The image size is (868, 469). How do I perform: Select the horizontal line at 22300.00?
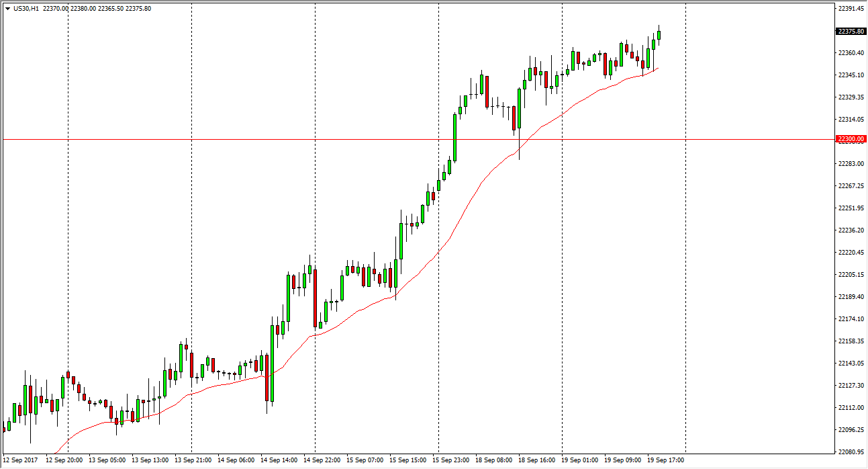click(403, 139)
